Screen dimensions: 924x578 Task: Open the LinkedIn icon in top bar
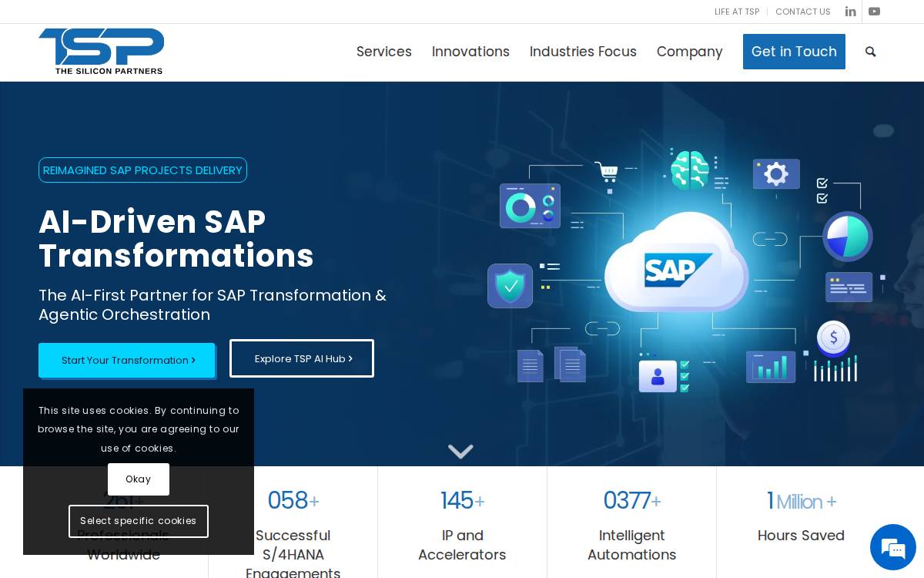point(850,12)
